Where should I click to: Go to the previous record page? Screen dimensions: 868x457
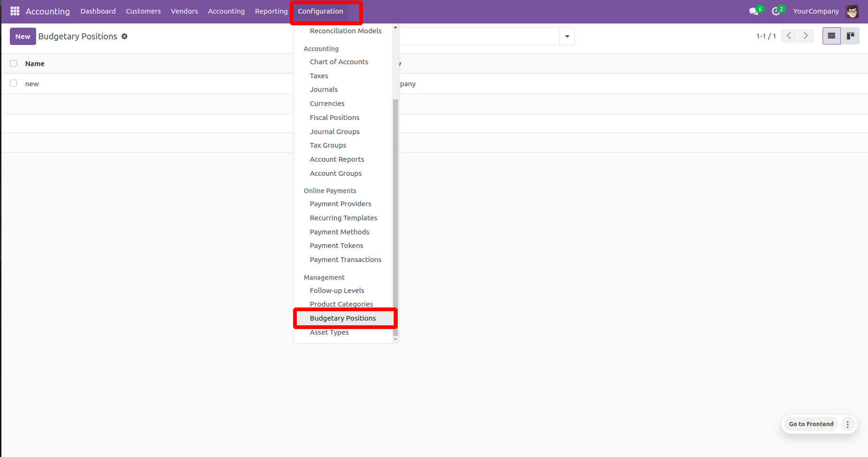(789, 36)
